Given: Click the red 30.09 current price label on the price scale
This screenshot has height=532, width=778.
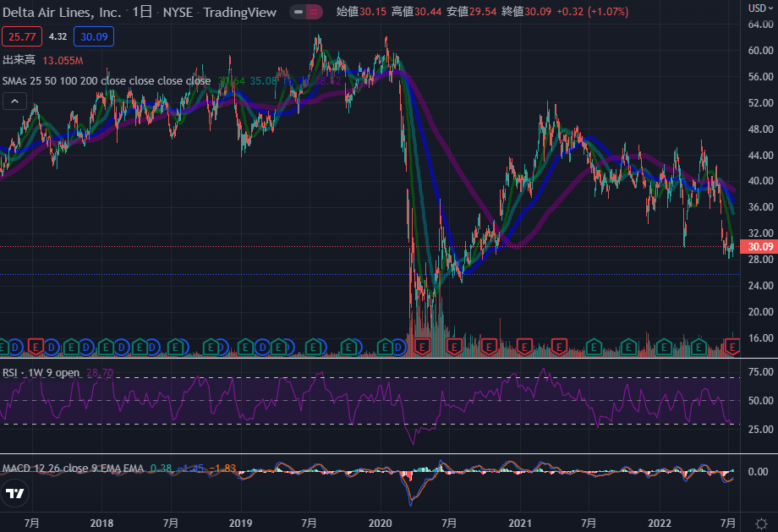Looking at the screenshot, I should click(x=759, y=247).
